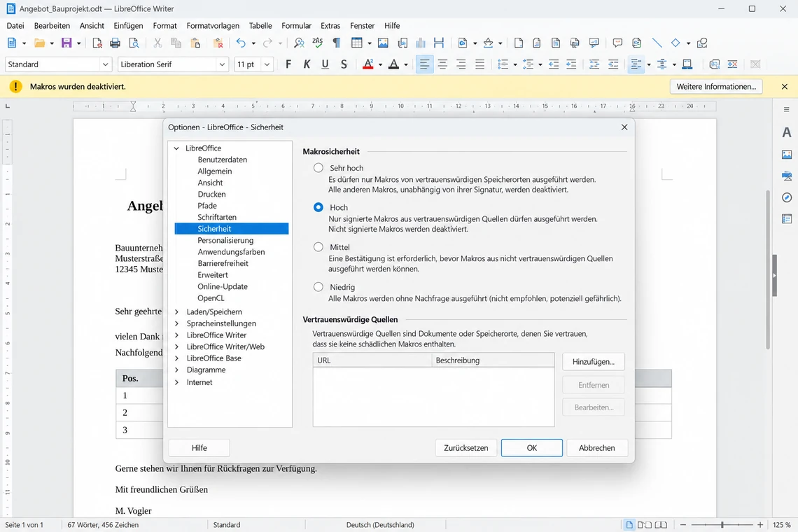798x532 pixels.
Task: Open the Datei menu
Action: (x=15, y=25)
